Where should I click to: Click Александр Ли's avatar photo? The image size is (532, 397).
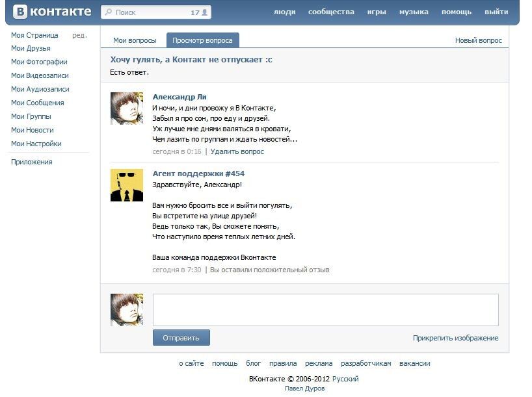pos(127,108)
